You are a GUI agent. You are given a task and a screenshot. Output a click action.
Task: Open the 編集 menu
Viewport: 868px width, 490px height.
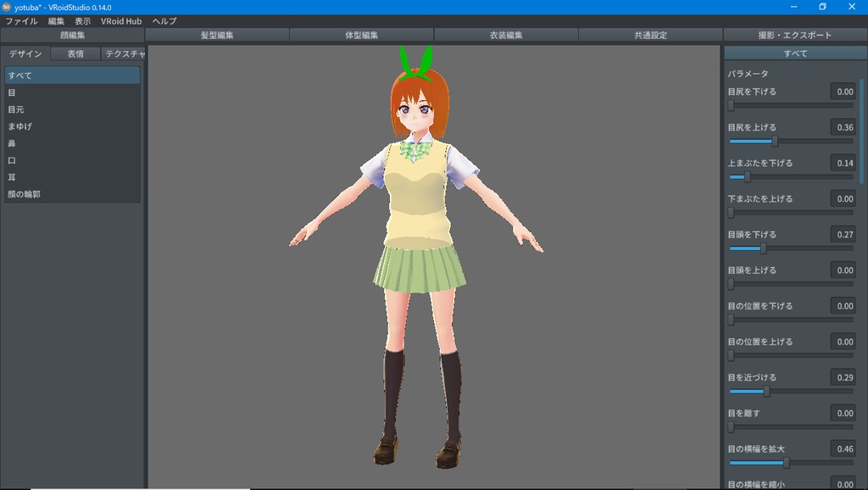[x=56, y=21]
